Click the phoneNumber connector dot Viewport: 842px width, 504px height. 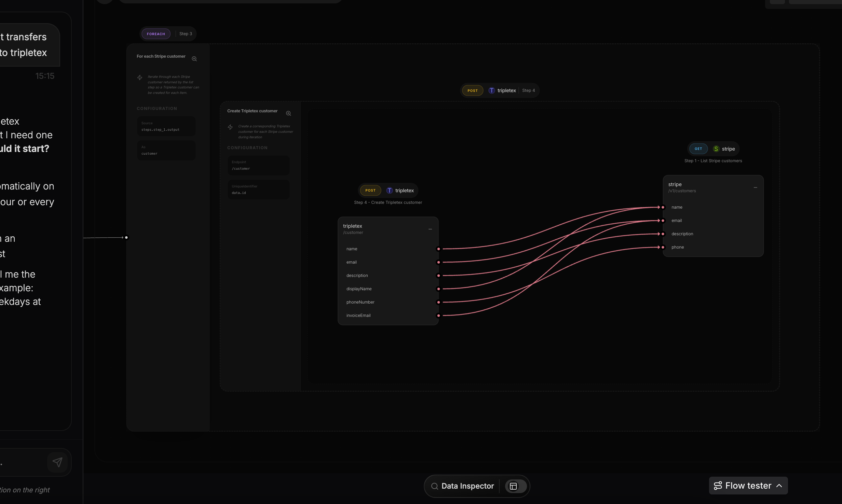438,302
